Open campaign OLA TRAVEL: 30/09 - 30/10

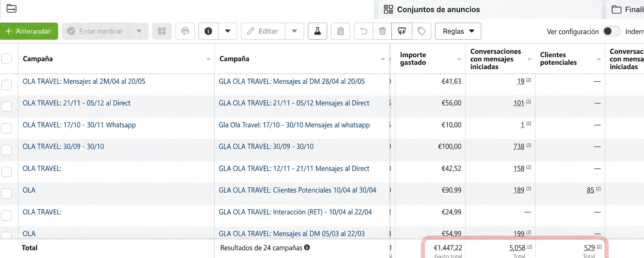[63, 147]
